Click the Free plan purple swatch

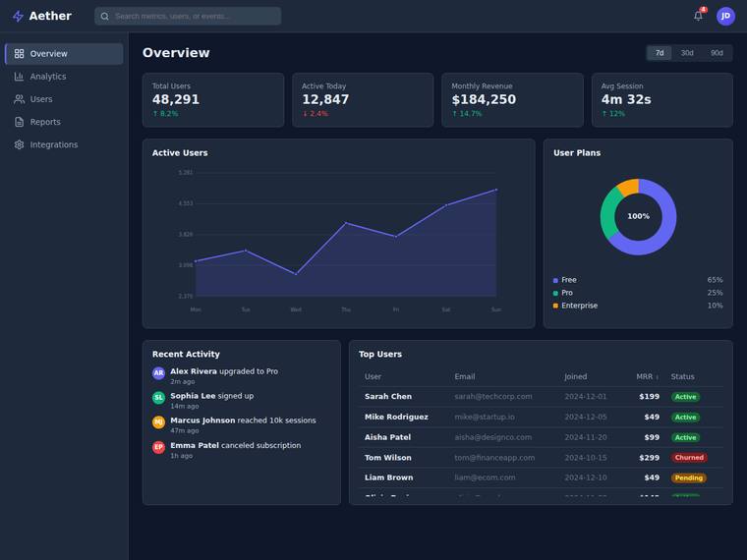coord(555,280)
